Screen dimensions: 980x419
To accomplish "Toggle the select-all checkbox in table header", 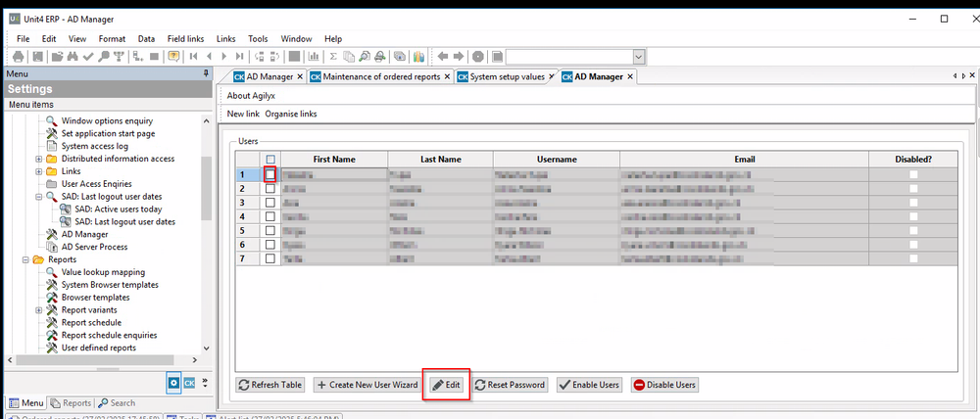I will click(270, 160).
